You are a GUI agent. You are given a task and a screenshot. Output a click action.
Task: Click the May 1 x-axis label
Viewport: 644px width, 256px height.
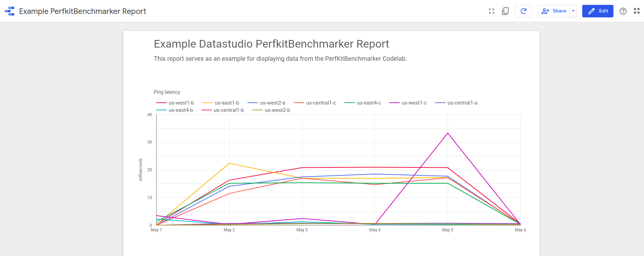click(156, 230)
